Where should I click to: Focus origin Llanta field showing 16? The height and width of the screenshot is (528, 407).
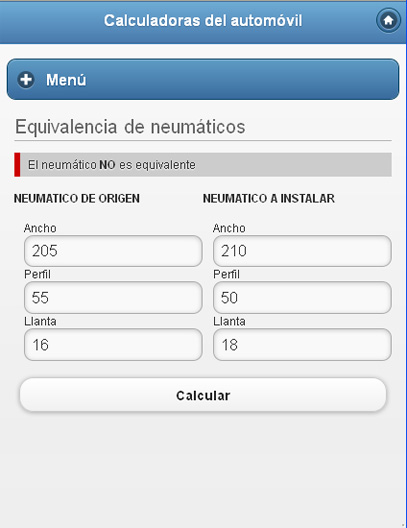[x=113, y=344]
